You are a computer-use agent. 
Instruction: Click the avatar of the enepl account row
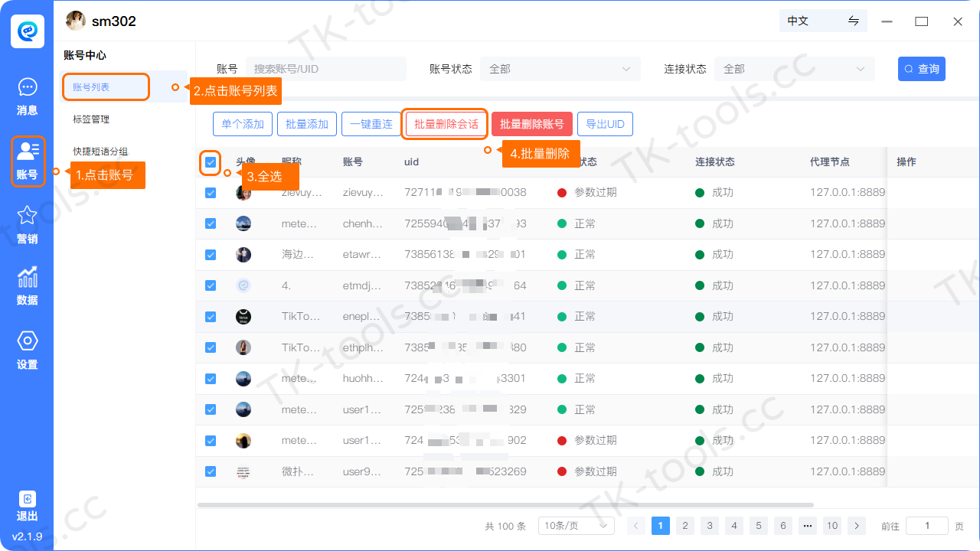tap(243, 317)
